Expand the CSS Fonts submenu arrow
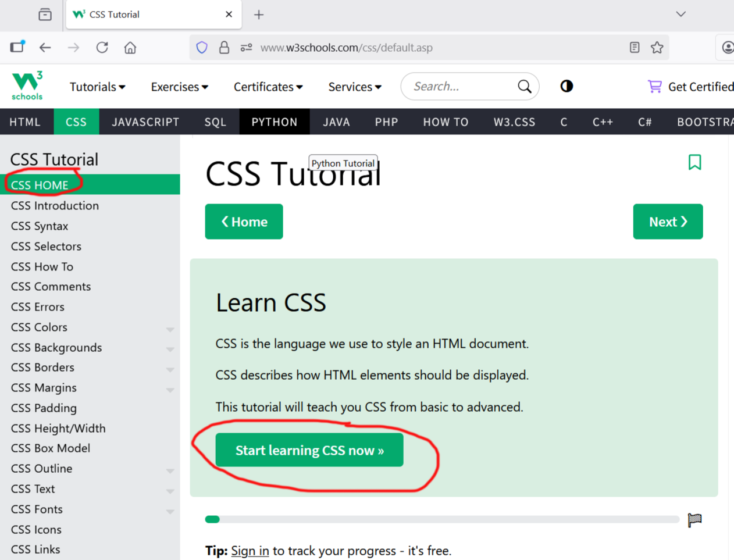734x560 pixels. 170,511
